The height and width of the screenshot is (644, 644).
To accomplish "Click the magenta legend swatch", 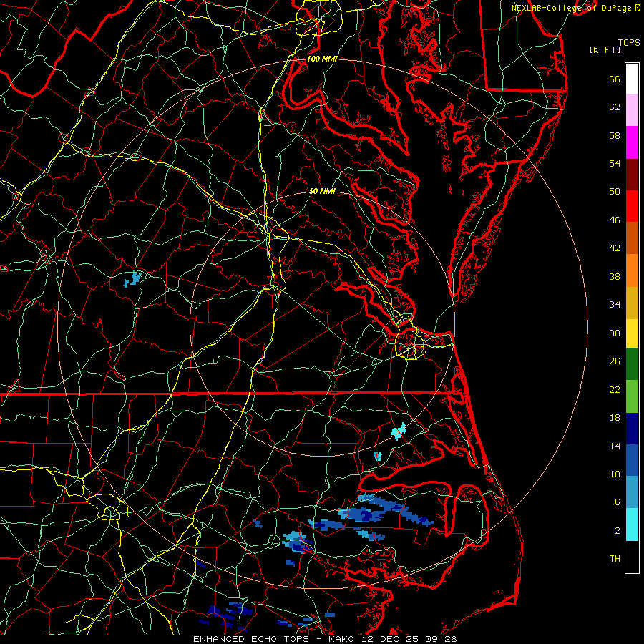I will coord(632,142).
